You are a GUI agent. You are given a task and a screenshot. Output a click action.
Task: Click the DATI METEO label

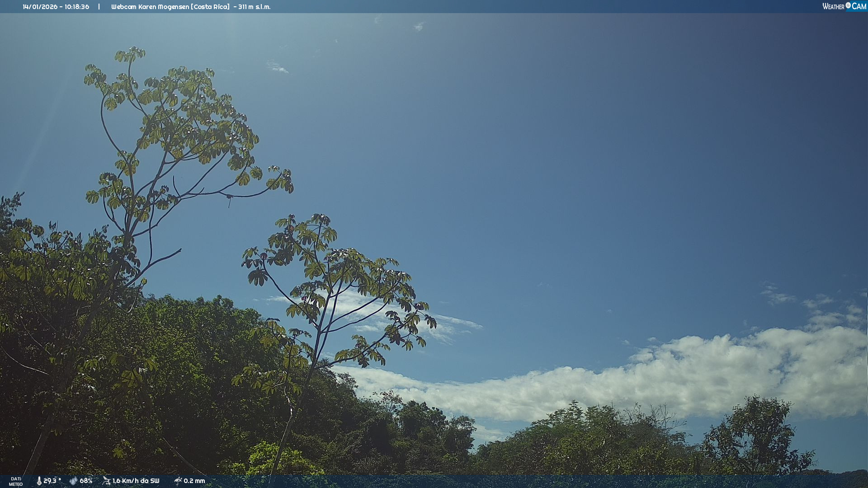15,481
